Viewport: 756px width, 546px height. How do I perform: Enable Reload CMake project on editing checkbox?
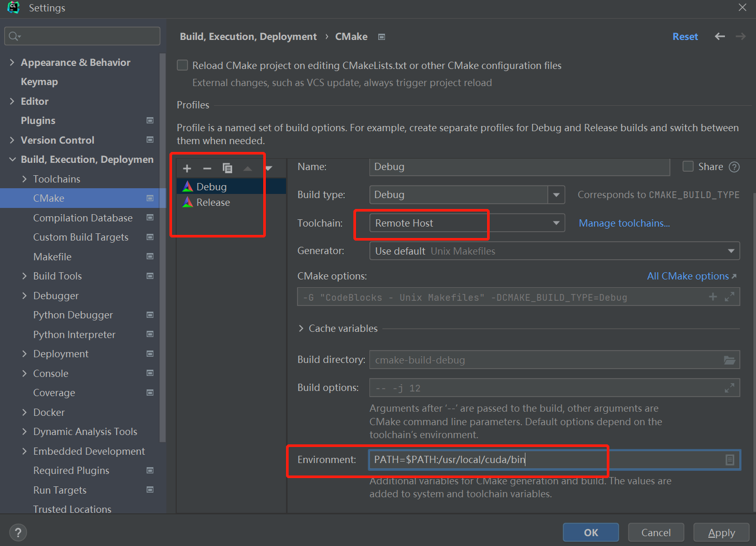coord(182,65)
